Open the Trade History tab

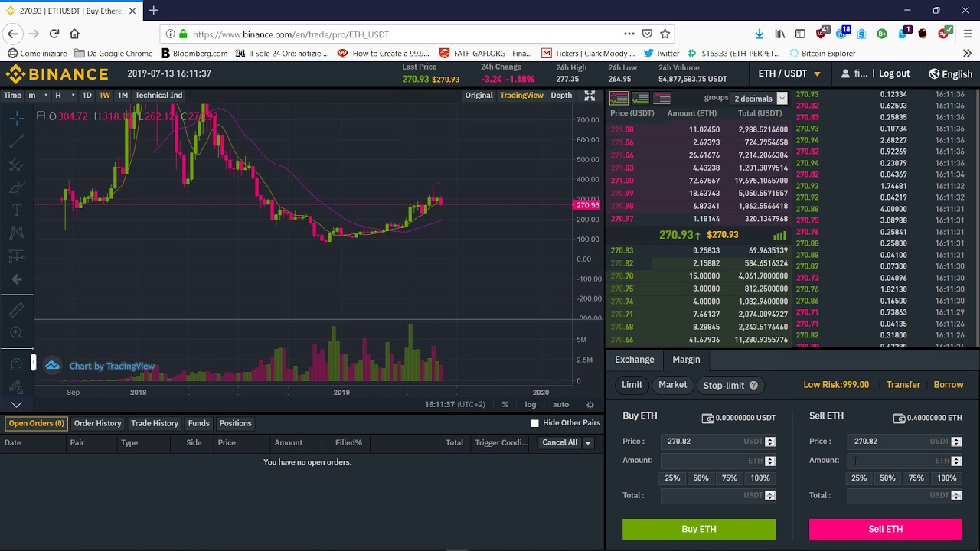[x=155, y=423]
